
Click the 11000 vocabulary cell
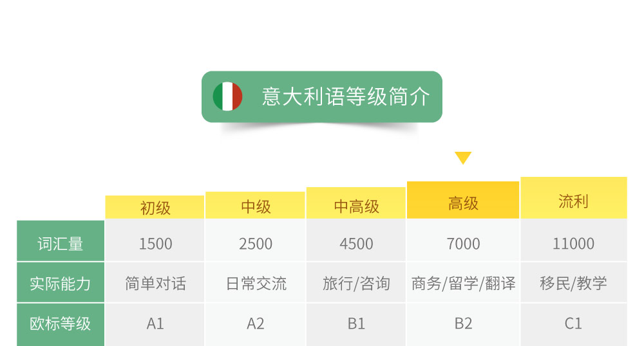pyautogui.click(x=574, y=241)
